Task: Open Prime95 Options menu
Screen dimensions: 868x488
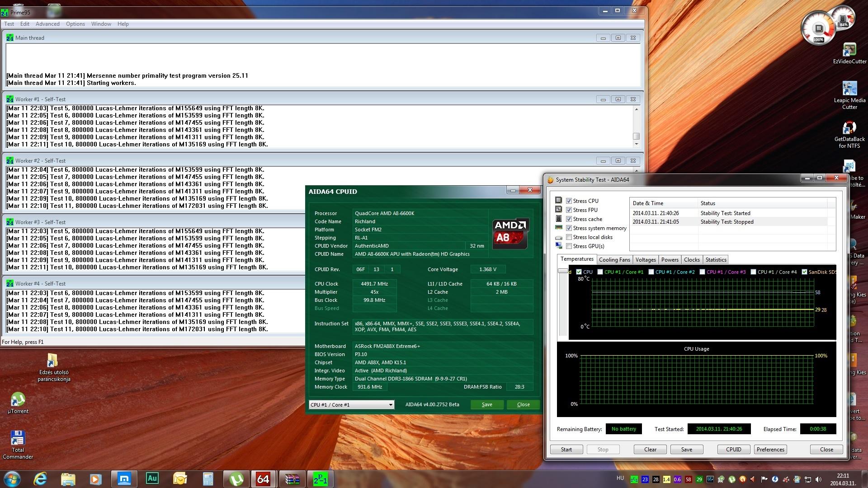Action: (75, 24)
